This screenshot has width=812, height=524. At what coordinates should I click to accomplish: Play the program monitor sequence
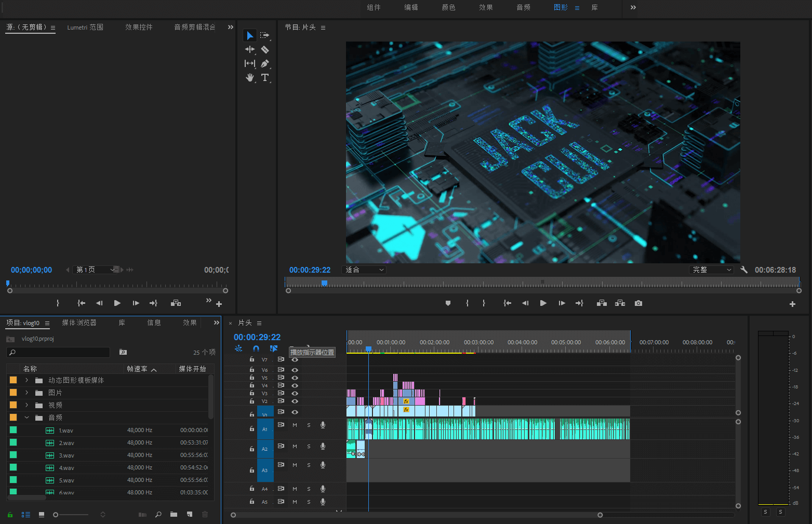tap(543, 303)
